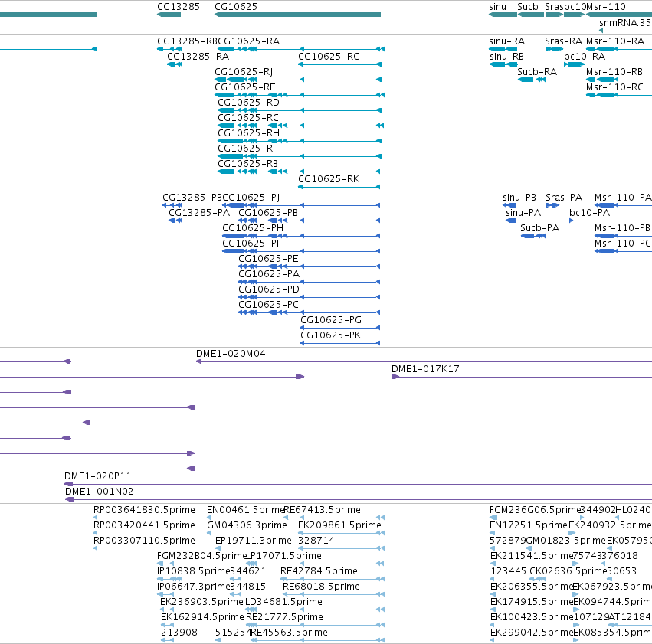Click EST GM04306.3prime
This screenshot has height=644, width=652.
(247, 525)
